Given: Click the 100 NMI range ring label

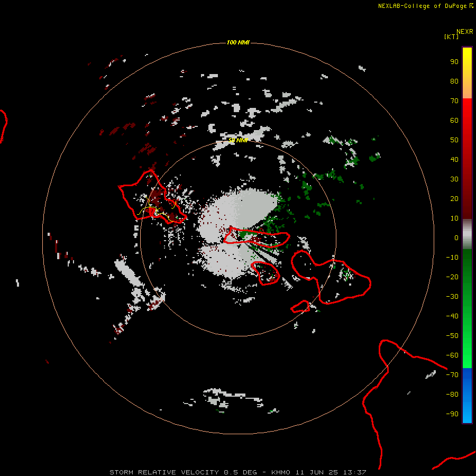Looking at the screenshot, I should click(x=238, y=42).
